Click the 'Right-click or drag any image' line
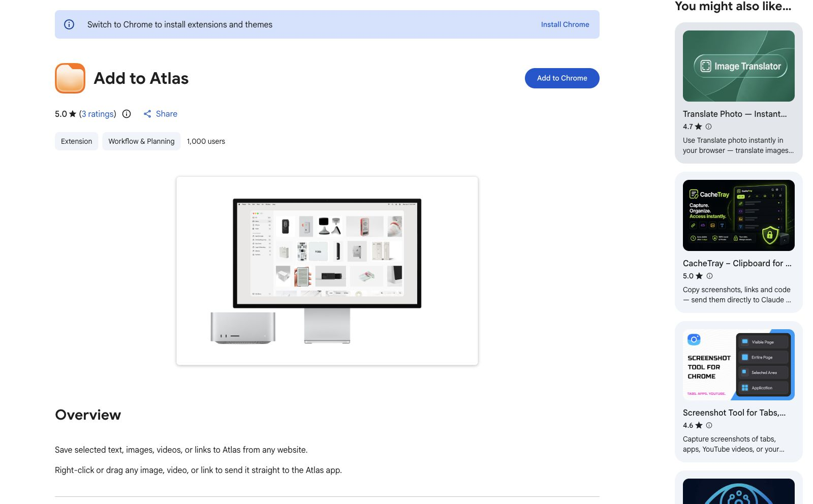This screenshot has width=813, height=504. [198, 470]
